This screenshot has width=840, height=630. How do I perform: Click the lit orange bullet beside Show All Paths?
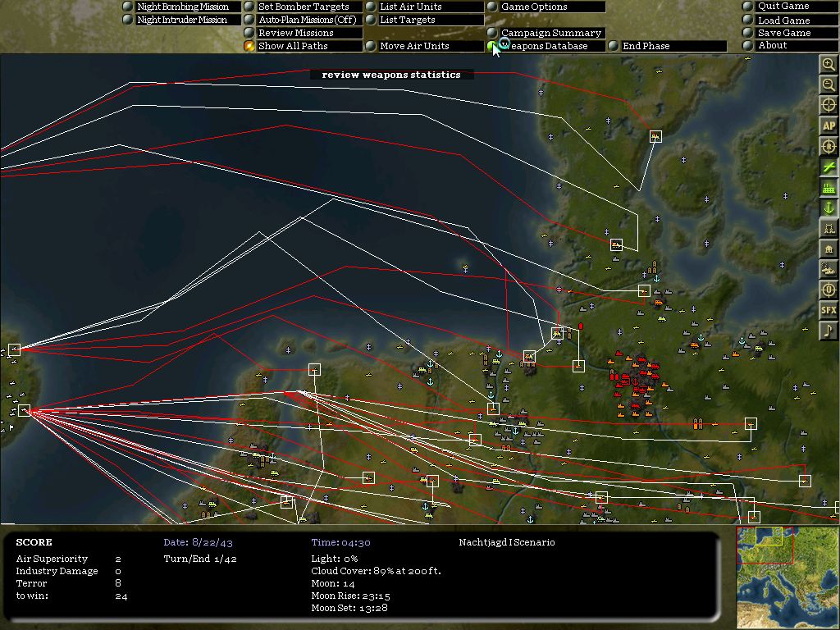[249, 46]
